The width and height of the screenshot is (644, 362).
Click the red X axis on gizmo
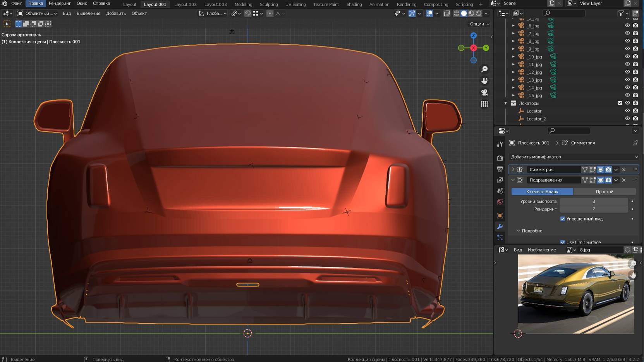click(x=473, y=48)
